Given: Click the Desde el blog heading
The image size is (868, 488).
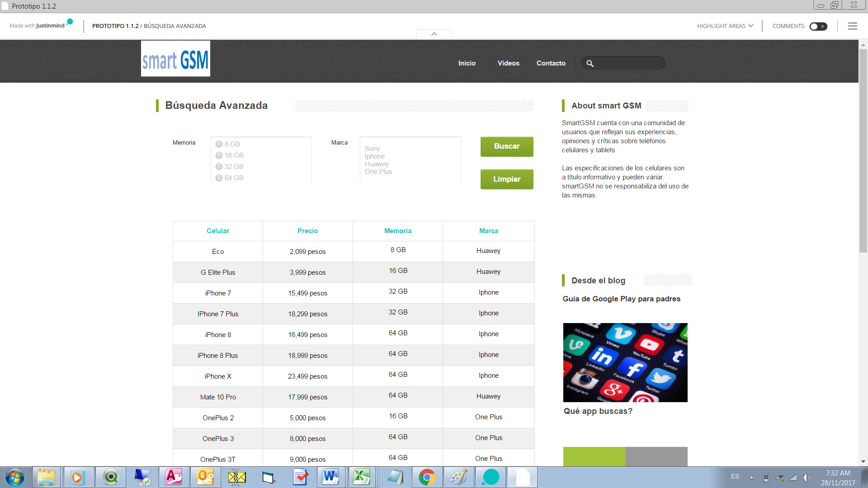Looking at the screenshot, I should coord(598,281).
